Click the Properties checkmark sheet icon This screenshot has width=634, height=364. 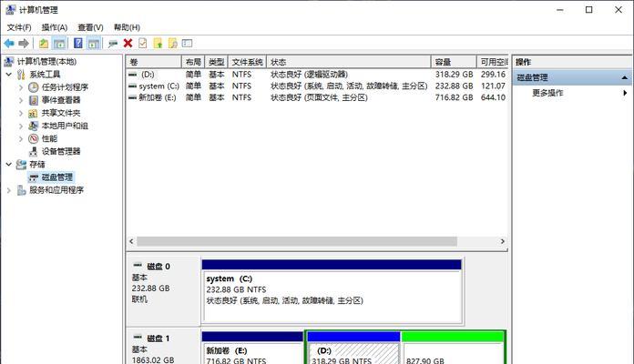click(143, 44)
